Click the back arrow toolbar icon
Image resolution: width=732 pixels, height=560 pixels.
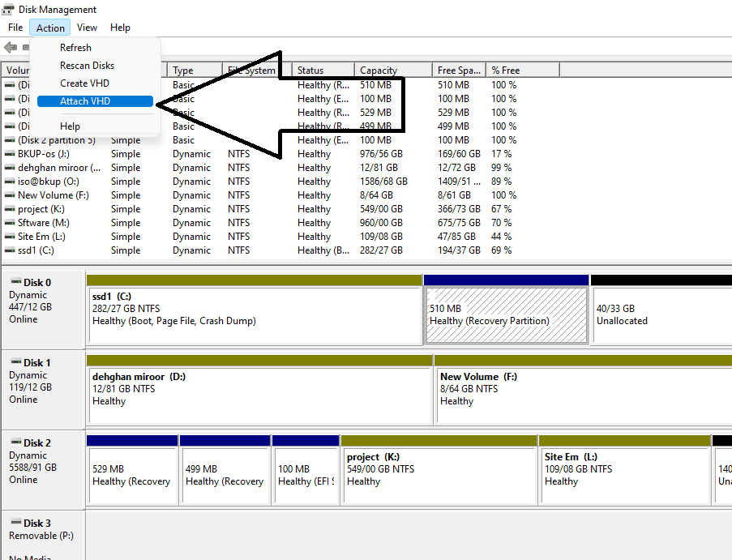(11, 47)
